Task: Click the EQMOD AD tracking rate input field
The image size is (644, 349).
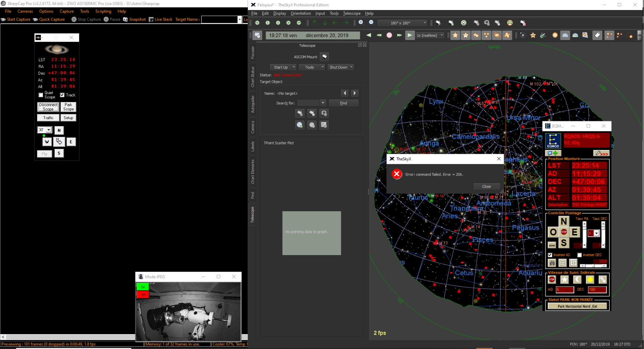Action: point(565,290)
